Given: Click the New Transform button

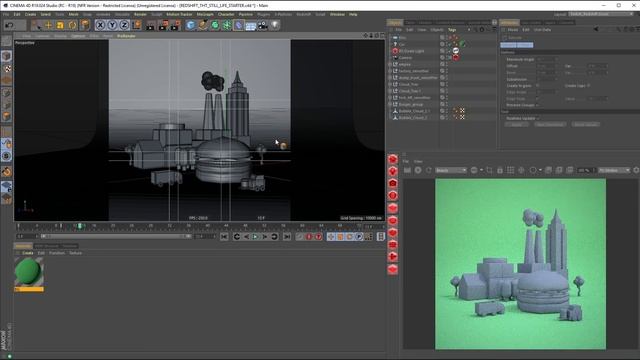Looking at the screenshot, I should [x=550, y=124].
